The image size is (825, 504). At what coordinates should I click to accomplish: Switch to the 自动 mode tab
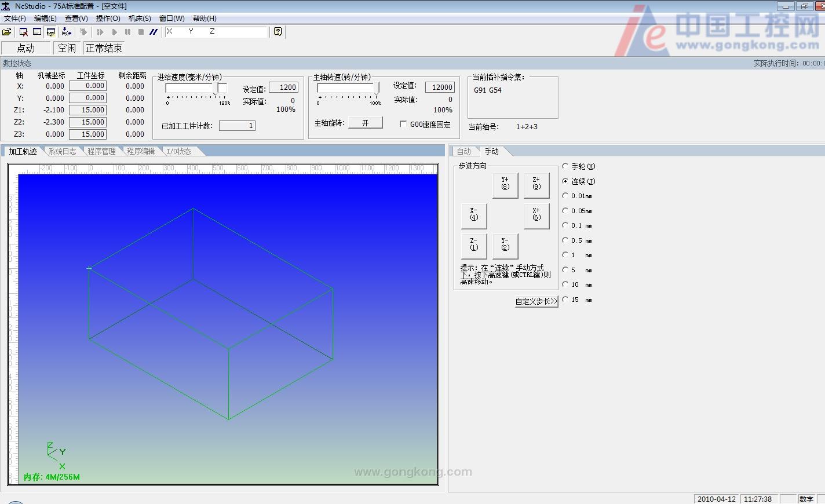coord(464,151)
